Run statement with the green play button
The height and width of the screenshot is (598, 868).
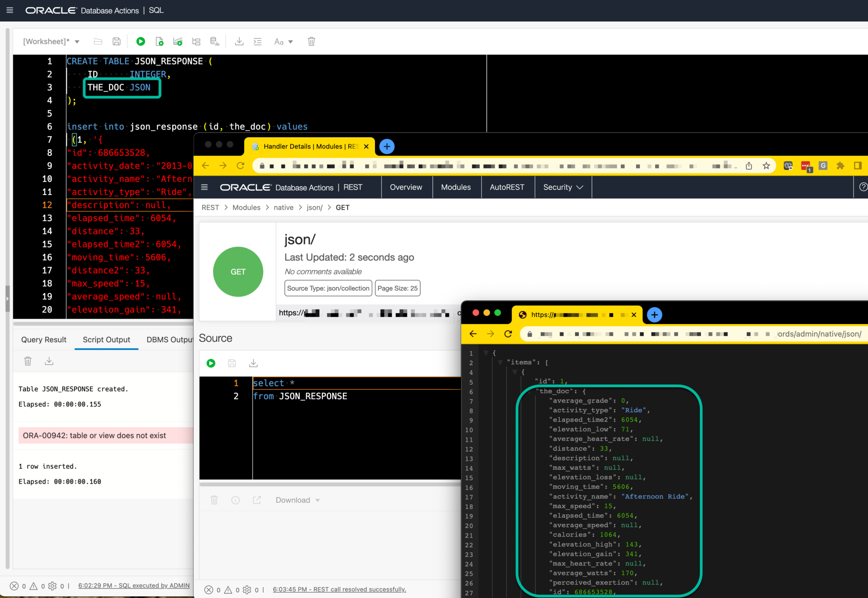tap(141, 42)
